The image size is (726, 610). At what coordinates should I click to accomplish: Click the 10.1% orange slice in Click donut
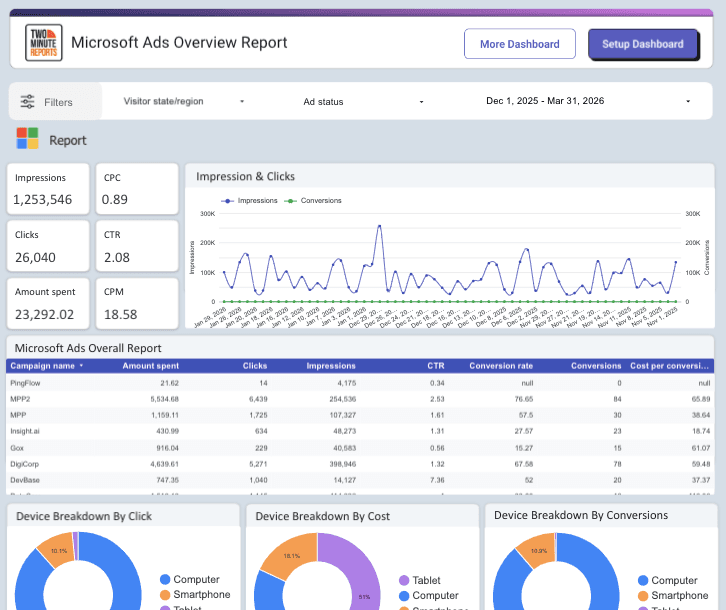[x=56, y=550]
